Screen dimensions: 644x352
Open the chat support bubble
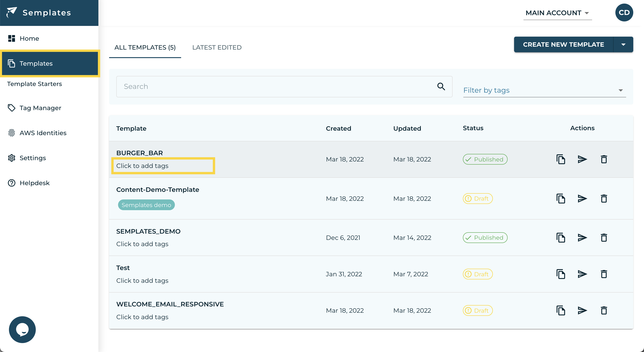click(x=22, y=329)
